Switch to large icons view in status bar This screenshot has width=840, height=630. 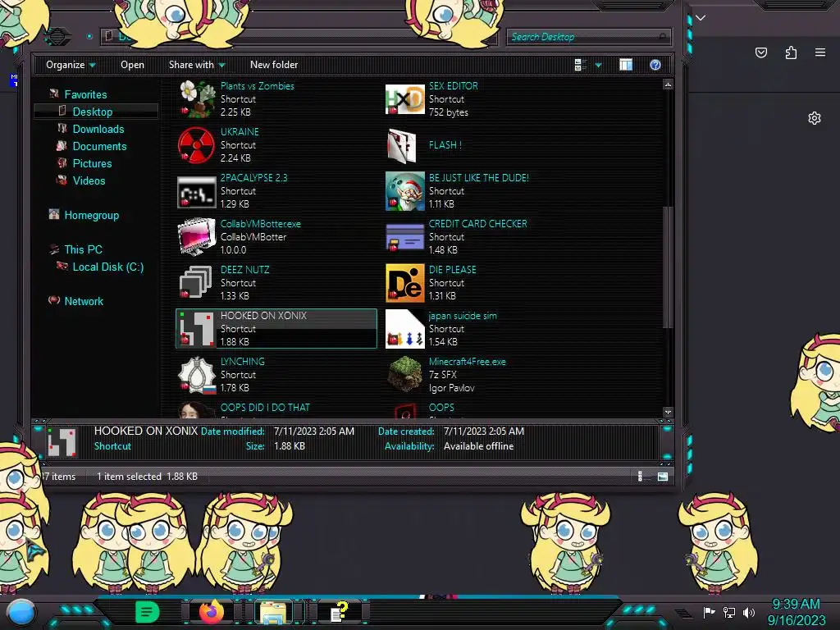tap(663, 477)
